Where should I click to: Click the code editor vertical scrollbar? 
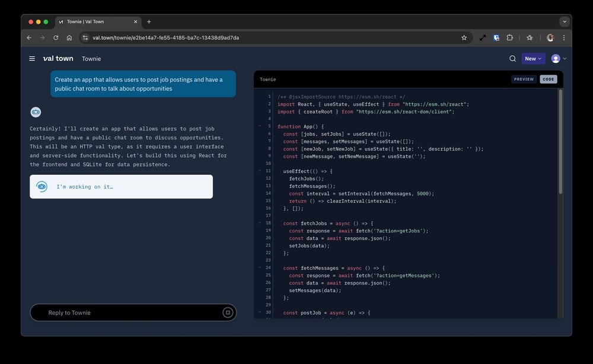coord(560,142)
